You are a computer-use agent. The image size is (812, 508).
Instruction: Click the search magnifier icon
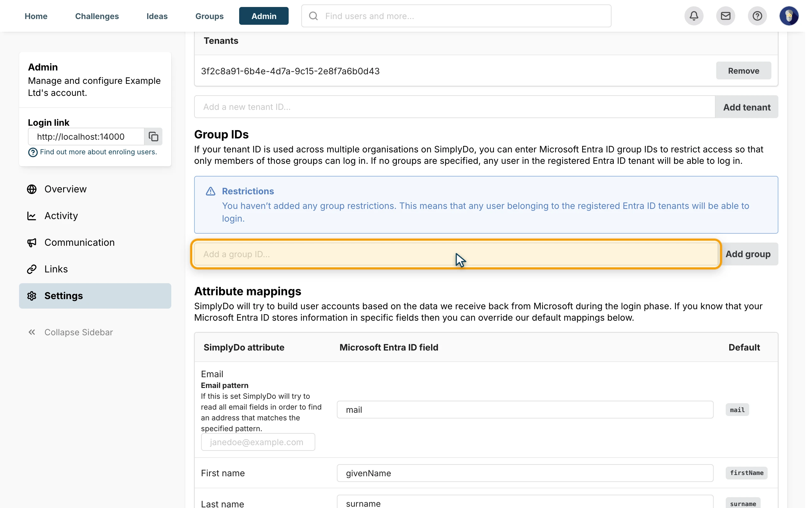(x=313, y=16)
